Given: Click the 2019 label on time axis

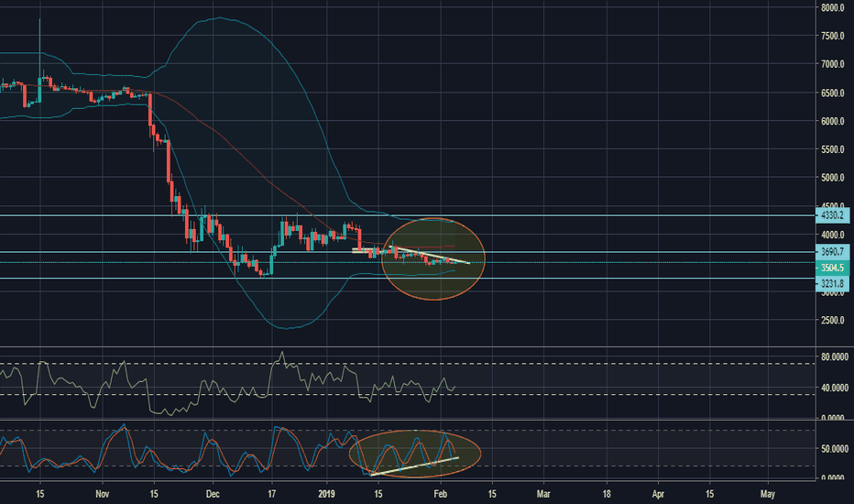Looking at the screenshot, I should click(326, 494).
